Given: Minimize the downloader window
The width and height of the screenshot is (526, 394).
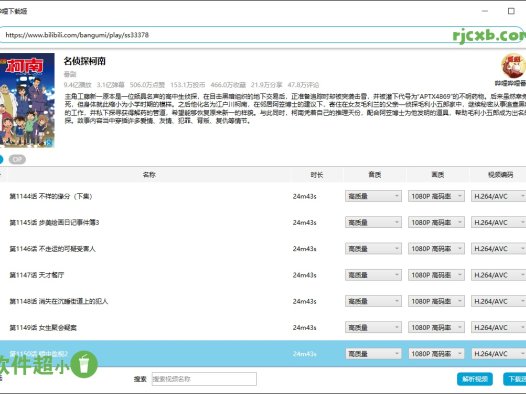Looking at the screenshot, I should tap(485, 11).
